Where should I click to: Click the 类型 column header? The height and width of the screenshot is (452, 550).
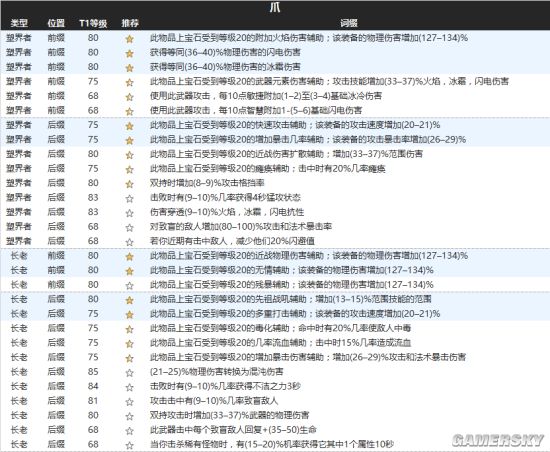coord(19,23)
